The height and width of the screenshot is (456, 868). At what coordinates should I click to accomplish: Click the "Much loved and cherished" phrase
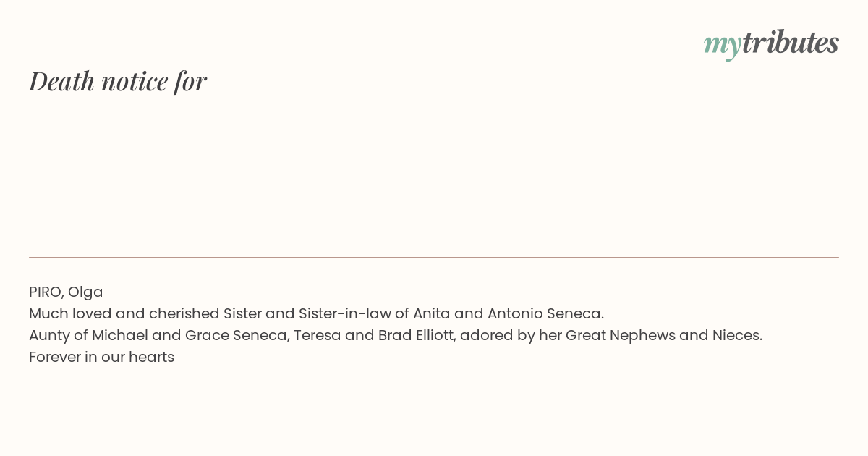click(x=124, y=313)
